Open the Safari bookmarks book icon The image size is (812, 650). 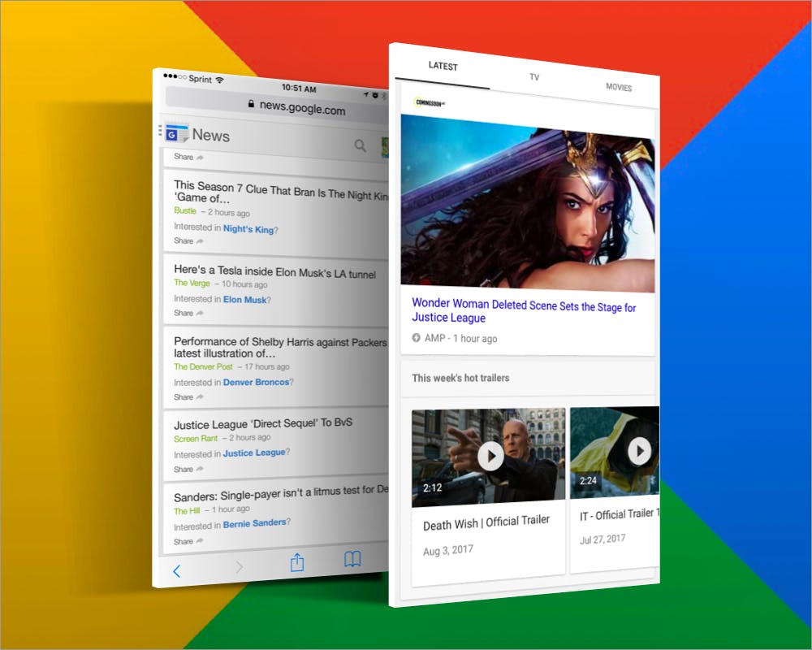pos(352,559)
